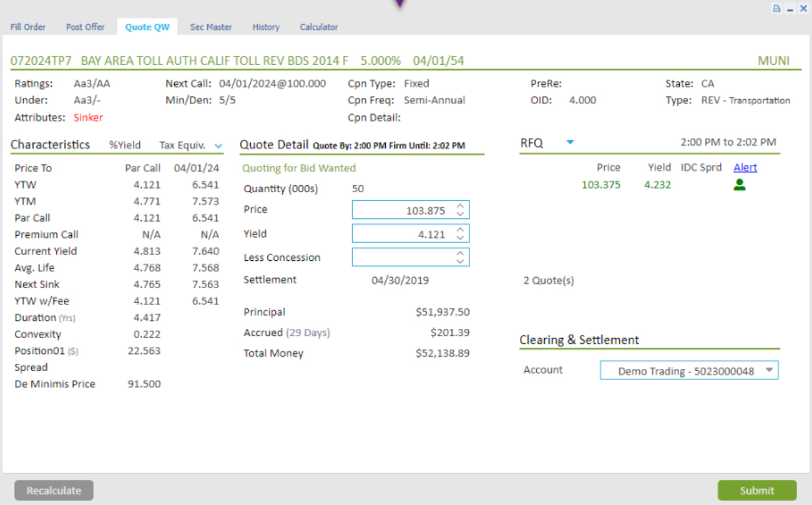Click the green trader icon under Alert
The height and width of the screenshot is (505, 812).
[739, 185]
